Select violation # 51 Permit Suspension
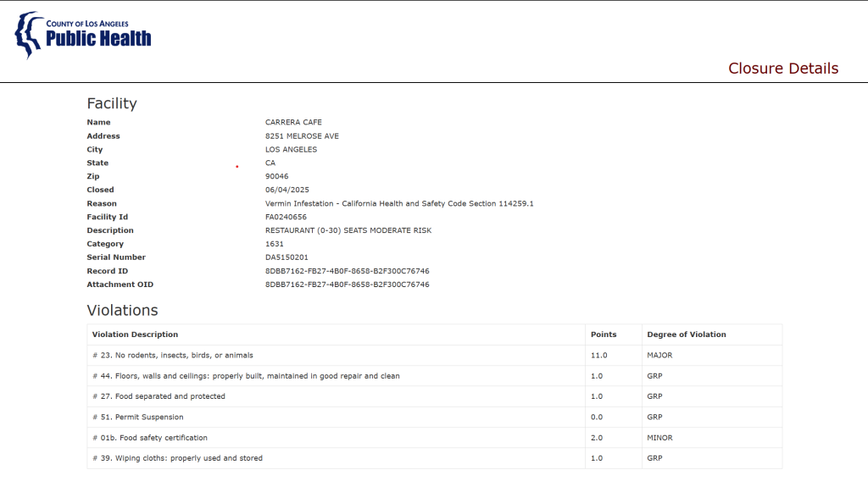868x481 pixels. tap(138, 417)
